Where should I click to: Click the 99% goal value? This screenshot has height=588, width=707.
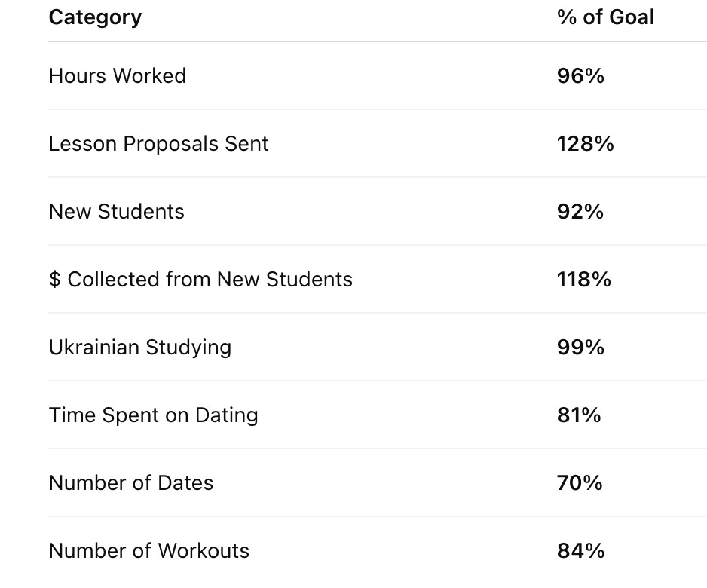point(580,348)
